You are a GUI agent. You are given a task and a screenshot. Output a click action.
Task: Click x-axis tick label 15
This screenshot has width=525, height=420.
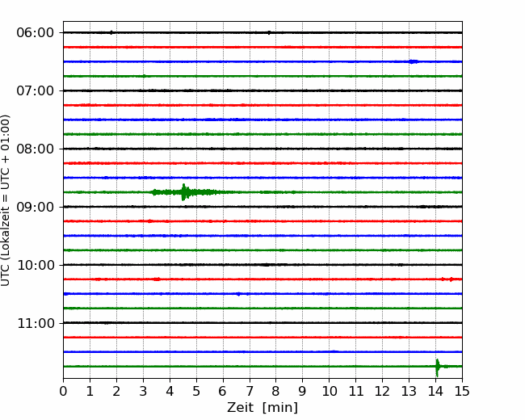click(462, 391)
